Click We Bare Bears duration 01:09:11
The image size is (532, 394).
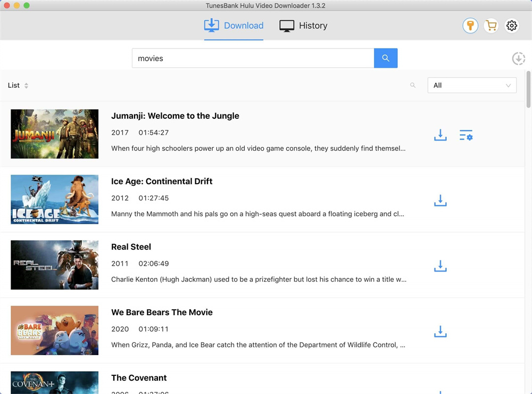pos(153,329)
